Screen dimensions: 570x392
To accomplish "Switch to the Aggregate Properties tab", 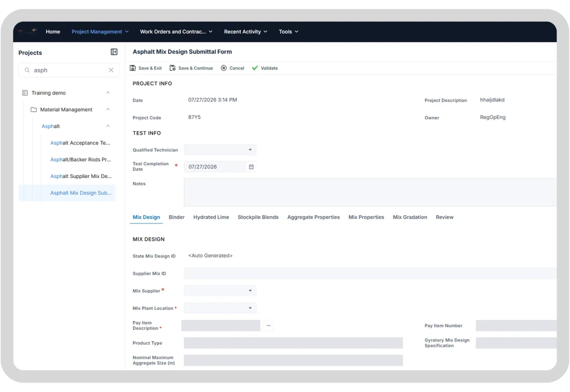I will point(313,217).
